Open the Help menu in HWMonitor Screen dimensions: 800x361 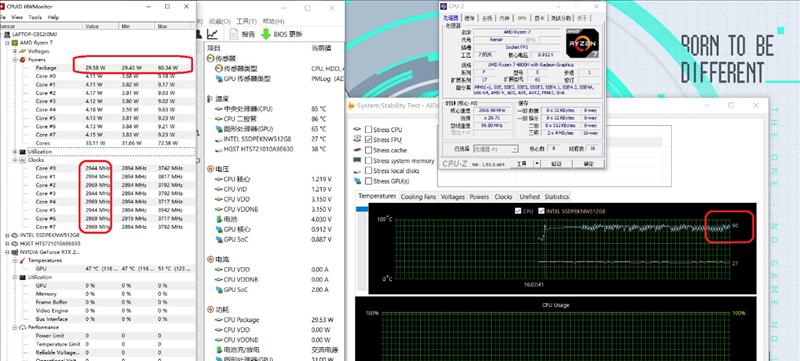tap(53, 17)
